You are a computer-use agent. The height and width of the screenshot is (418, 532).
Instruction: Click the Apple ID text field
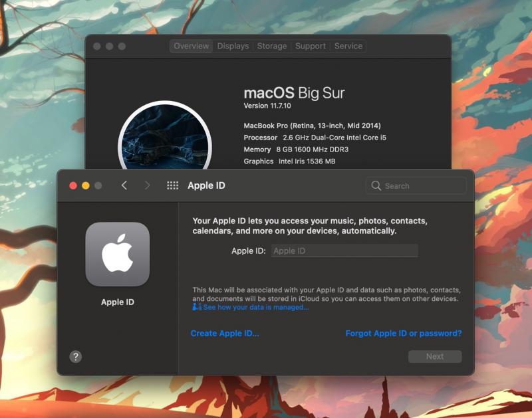[344, 251]
